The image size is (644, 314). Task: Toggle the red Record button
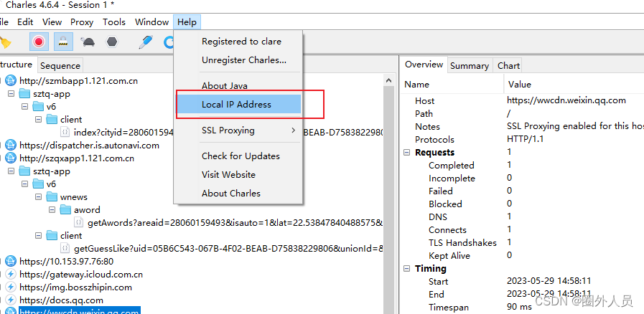point(39,42)
